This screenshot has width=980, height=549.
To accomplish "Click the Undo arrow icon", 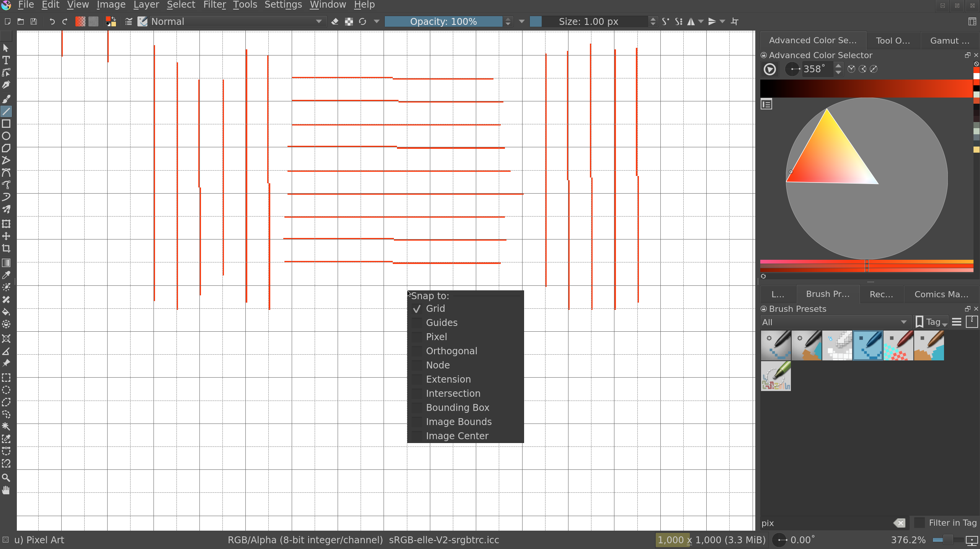I will pos(52,21).
